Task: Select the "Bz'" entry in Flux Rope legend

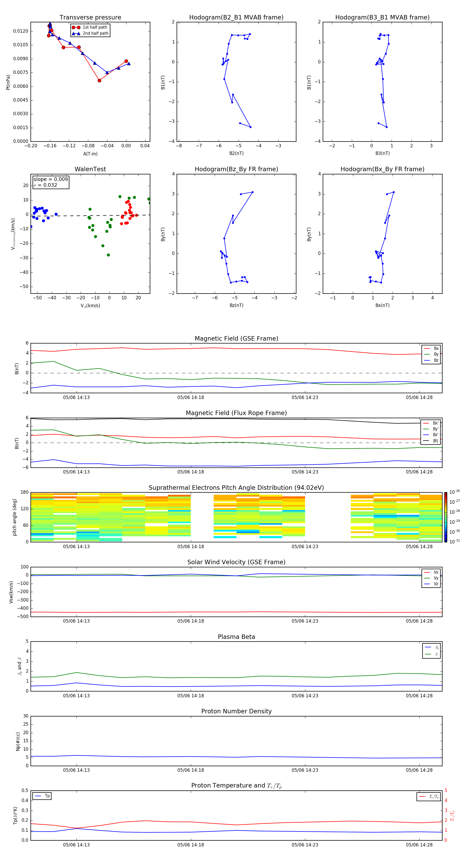Action: (431, 435)
